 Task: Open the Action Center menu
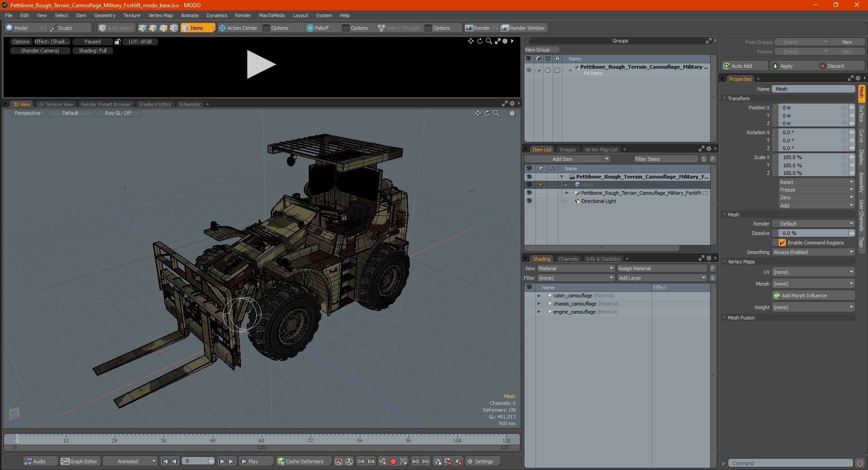[238, 28]
